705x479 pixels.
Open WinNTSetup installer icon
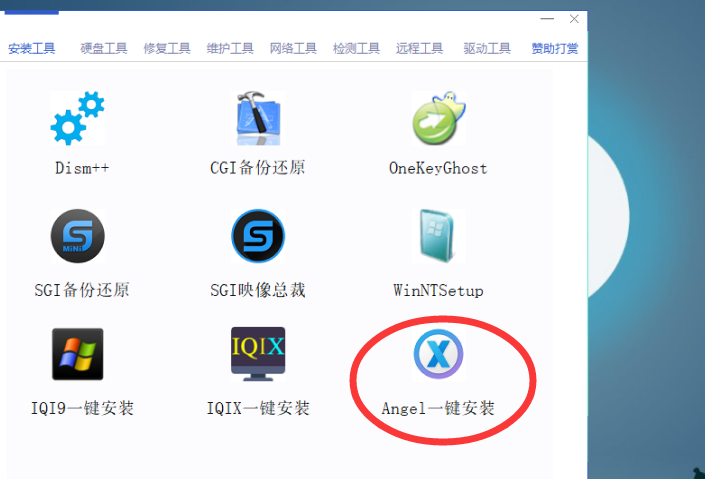[x=438, y=237]
